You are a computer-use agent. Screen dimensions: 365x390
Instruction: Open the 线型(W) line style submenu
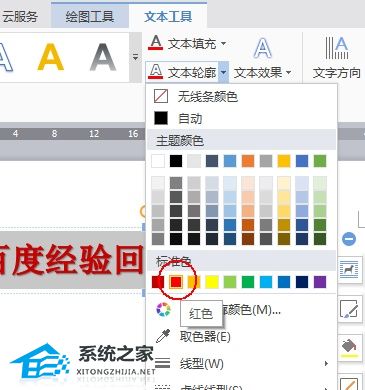[x=241, y=363]
